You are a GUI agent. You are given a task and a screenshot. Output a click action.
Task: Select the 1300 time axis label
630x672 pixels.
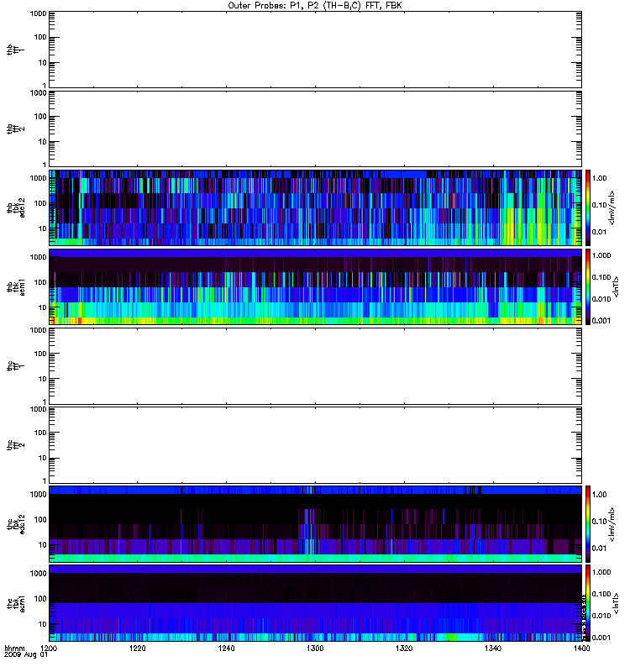315,649
